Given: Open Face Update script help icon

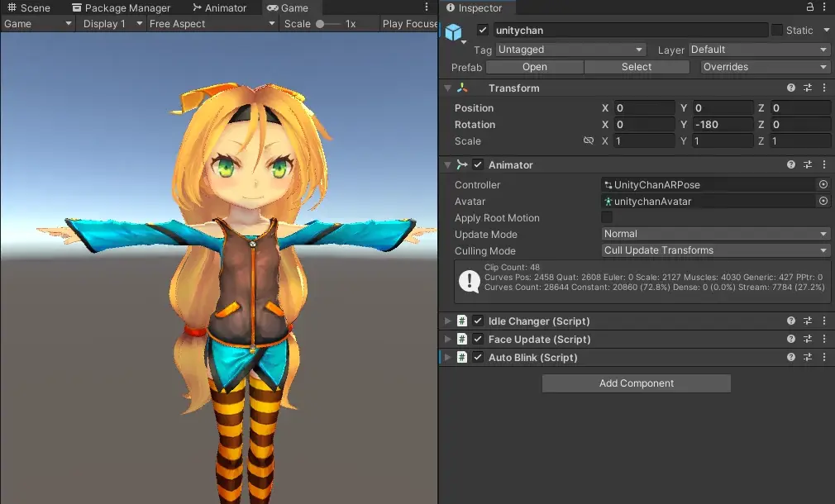Looking at the screenshot, I should [791, 339].
